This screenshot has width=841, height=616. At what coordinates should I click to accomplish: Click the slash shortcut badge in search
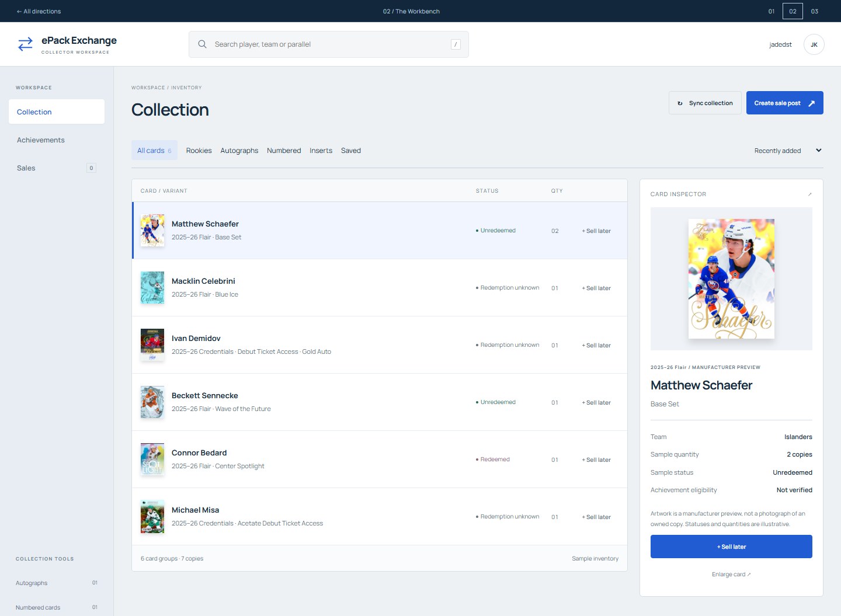[456, 44]
